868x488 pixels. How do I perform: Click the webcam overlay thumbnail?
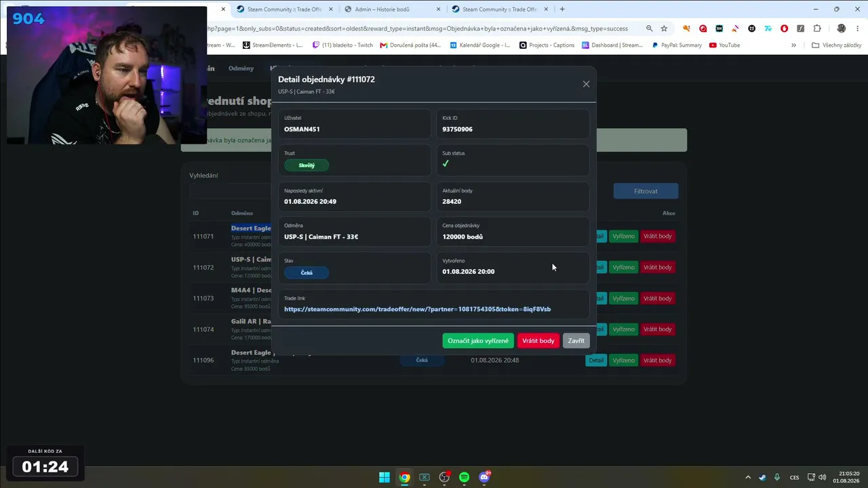106,75
